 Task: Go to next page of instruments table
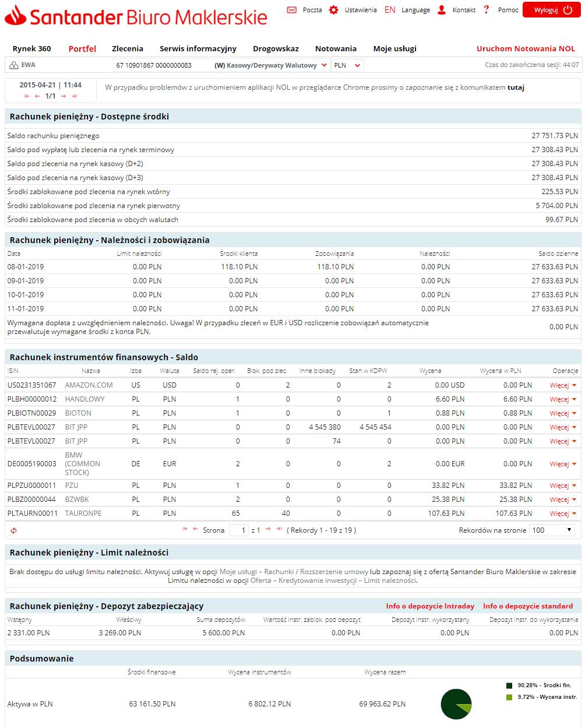point(268,529)
